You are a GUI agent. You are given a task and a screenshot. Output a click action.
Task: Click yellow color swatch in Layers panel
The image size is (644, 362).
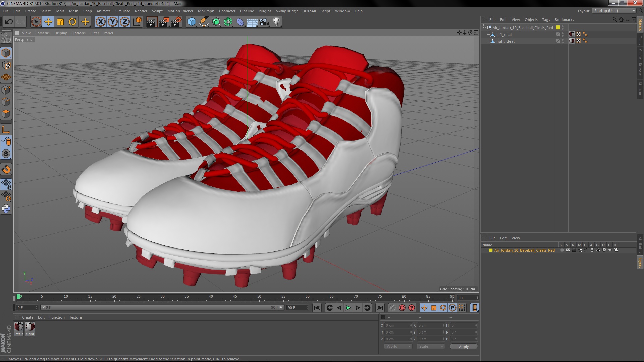coord(491,250)
